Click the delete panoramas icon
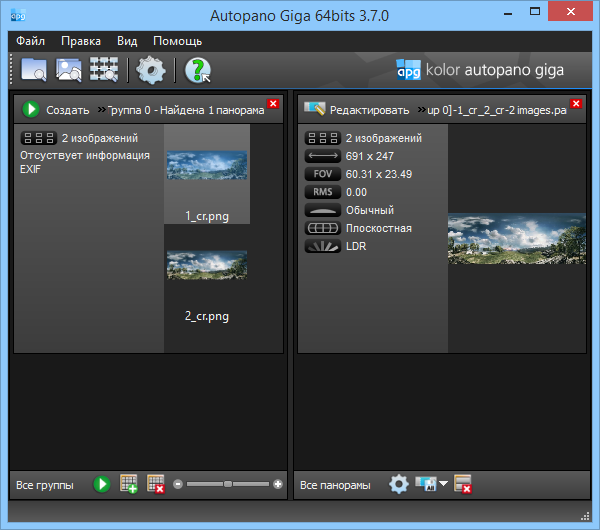 462,484
